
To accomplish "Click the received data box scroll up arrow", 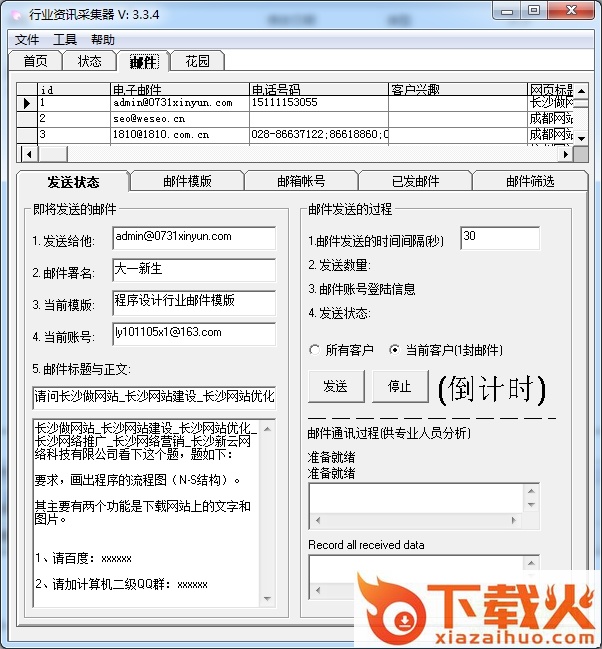I will (x=532, y=563).
